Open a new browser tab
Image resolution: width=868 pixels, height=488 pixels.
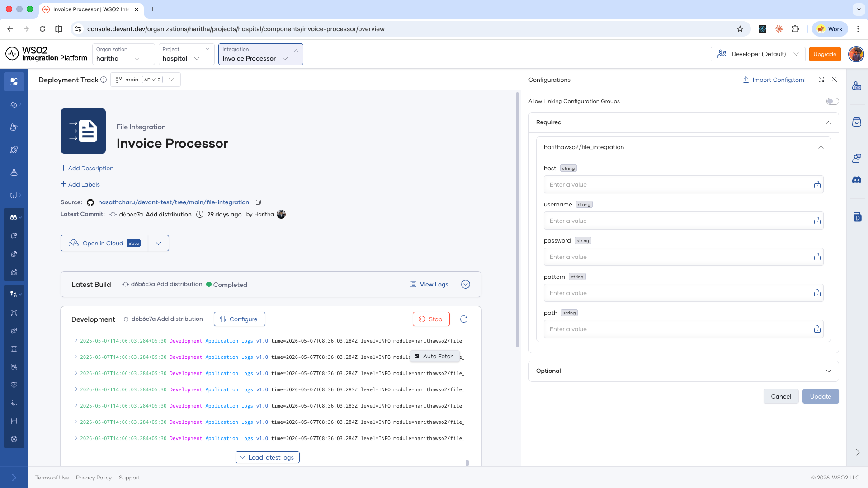coord(153,9)
